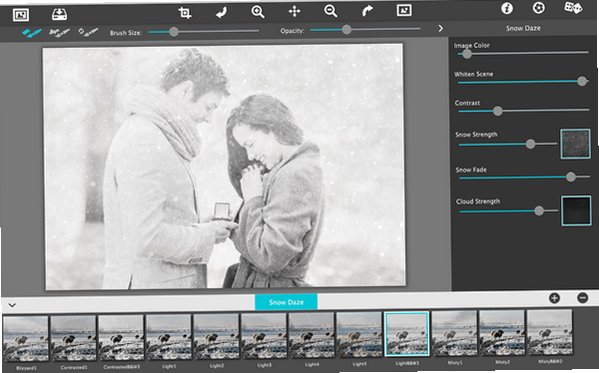This screenshot has width=599, height=373.
Task: Open a new image with the picture icon
Action: [x=21, y=15]
